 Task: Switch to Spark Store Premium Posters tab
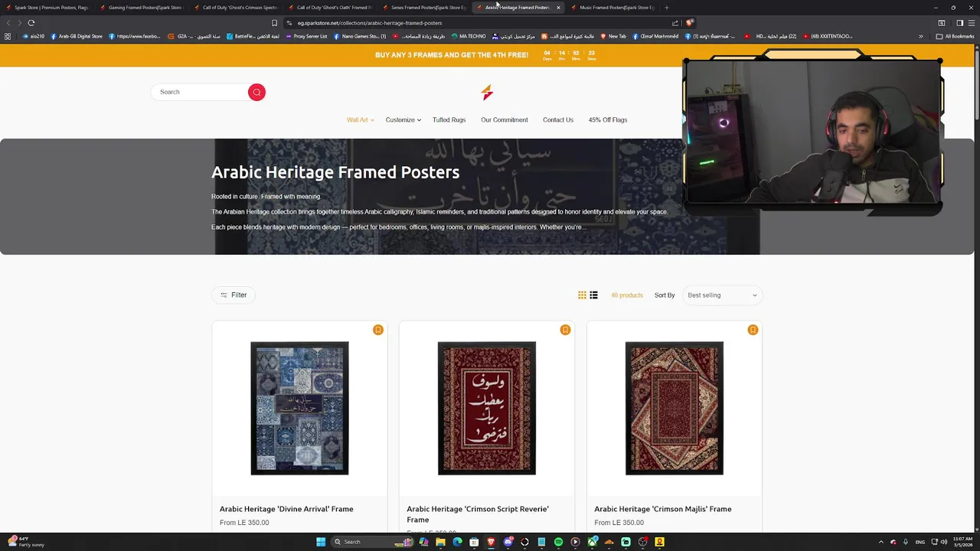coord(47,8)
